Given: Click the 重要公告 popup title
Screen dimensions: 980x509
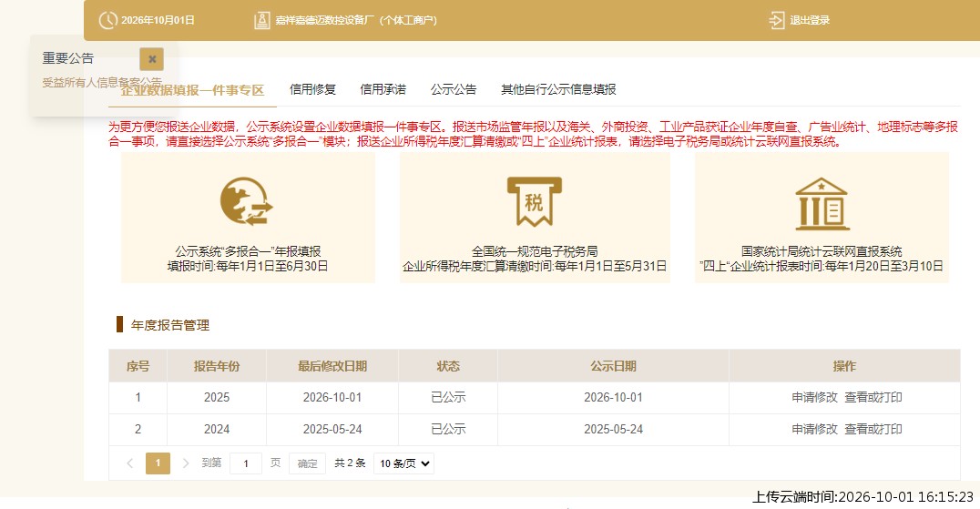Looking at the screenshot, I should point(68,58).
